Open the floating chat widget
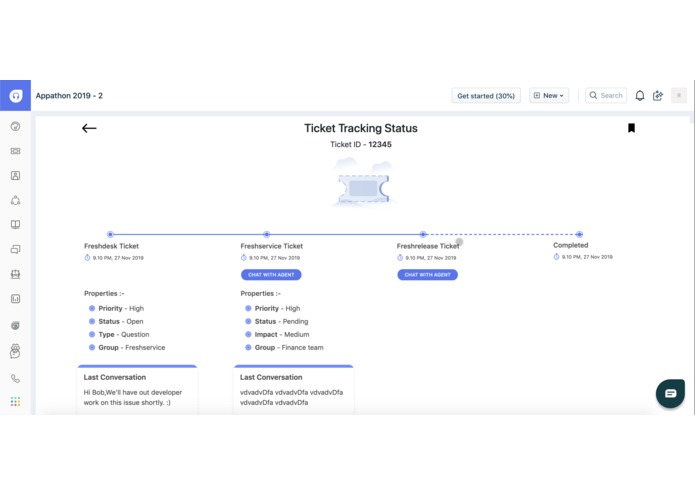695x494 pixels. [671, 393]
